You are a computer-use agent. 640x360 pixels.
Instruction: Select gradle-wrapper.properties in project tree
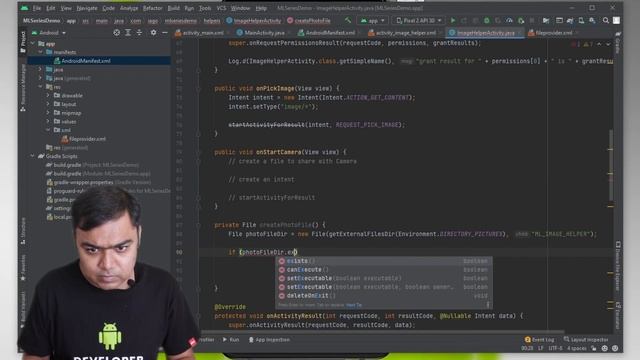[83, 182]
